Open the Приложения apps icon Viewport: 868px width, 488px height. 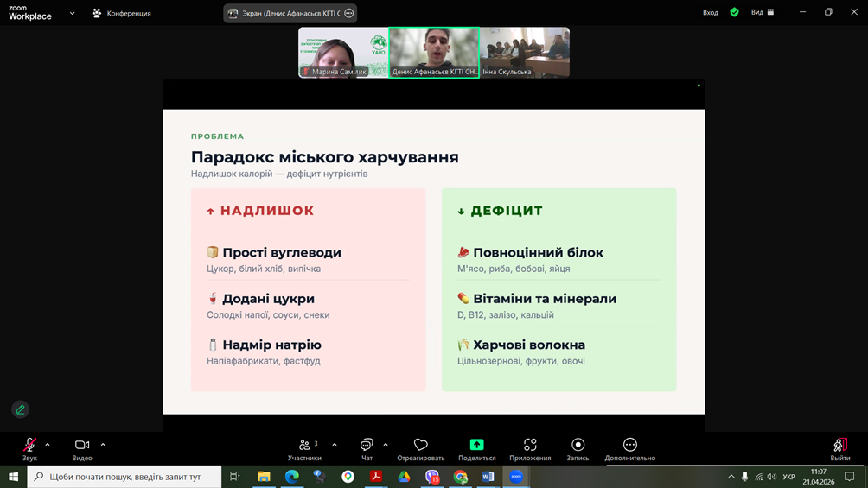(x=530, y=446)
